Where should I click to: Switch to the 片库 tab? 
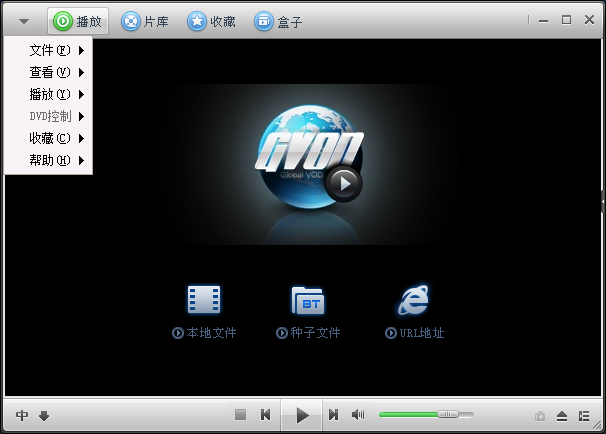click(145, 21)
